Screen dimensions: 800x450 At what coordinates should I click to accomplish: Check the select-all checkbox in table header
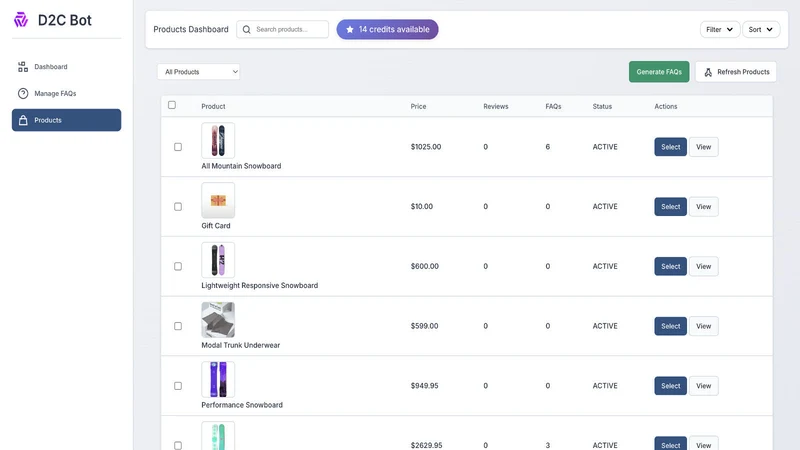coord(172,105)
